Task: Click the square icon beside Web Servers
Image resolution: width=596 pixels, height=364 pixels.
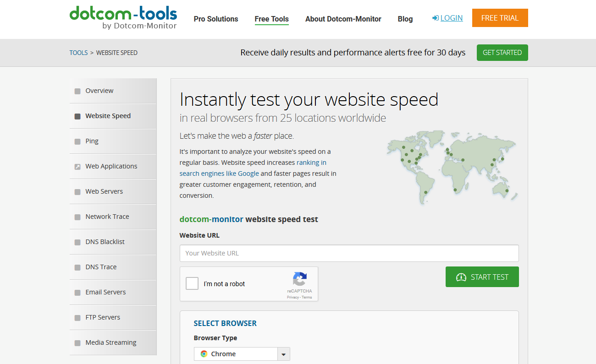Action: [77, 192]
